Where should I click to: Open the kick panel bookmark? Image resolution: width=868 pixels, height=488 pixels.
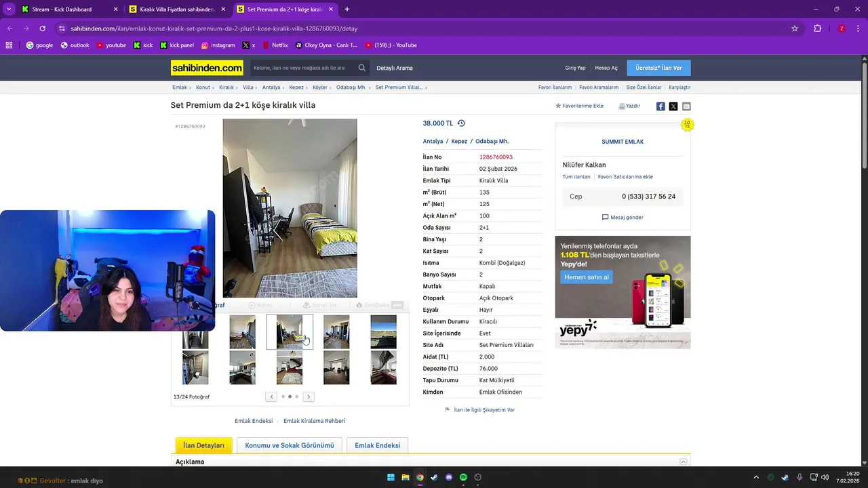tap(177, 45)
